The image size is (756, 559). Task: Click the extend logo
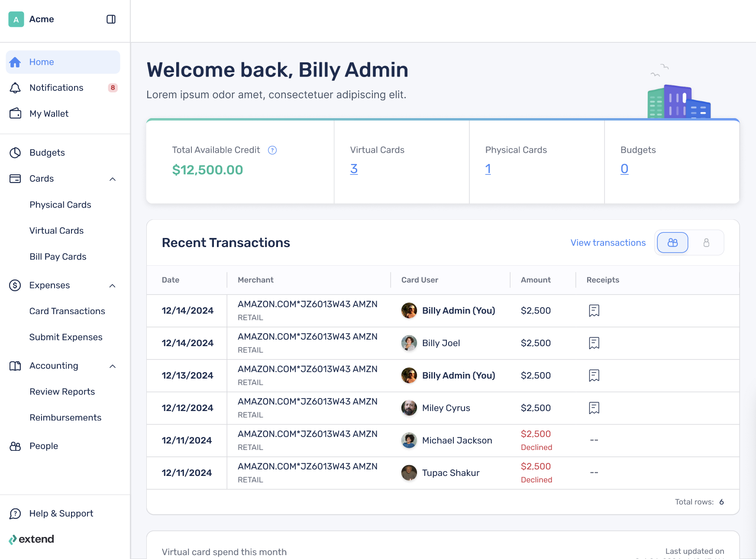click(31, 539)
